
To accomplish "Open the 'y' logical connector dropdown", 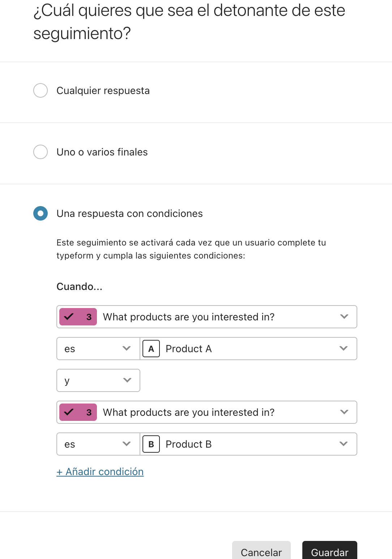I will (x=98, y=380).
